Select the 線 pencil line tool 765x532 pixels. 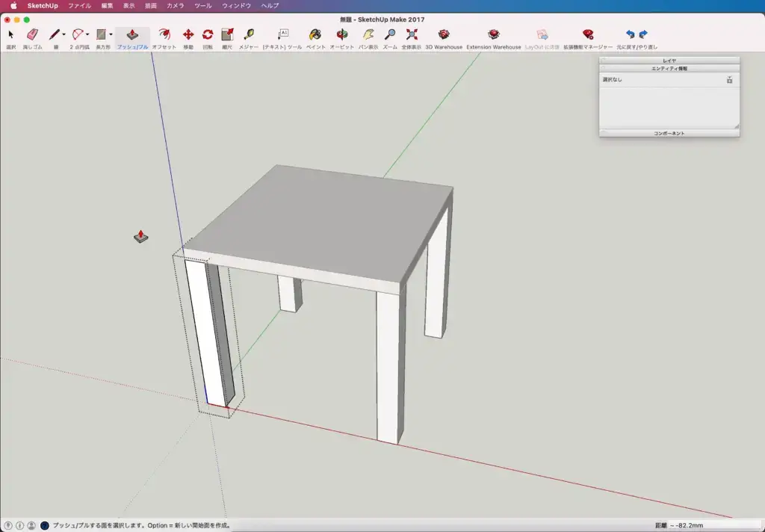(x=54, y=34)
